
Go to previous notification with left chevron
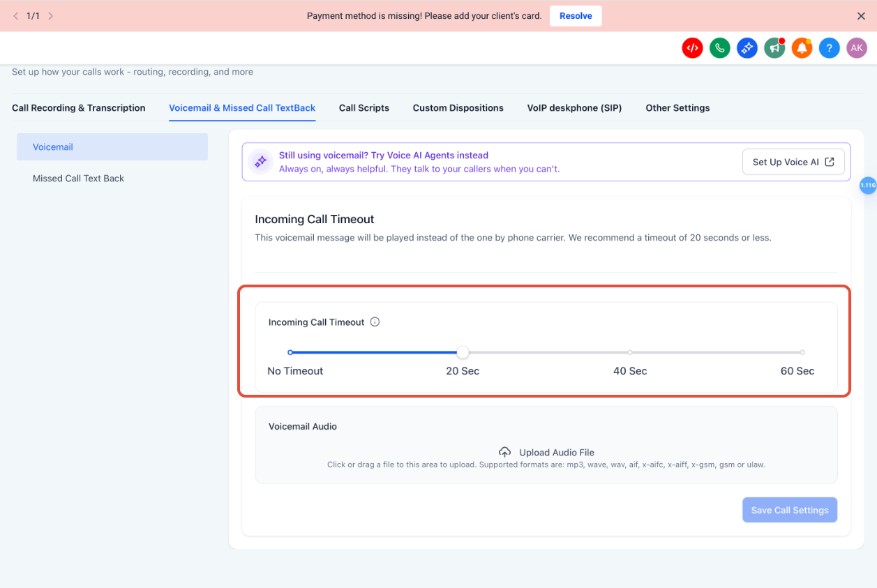16,15
